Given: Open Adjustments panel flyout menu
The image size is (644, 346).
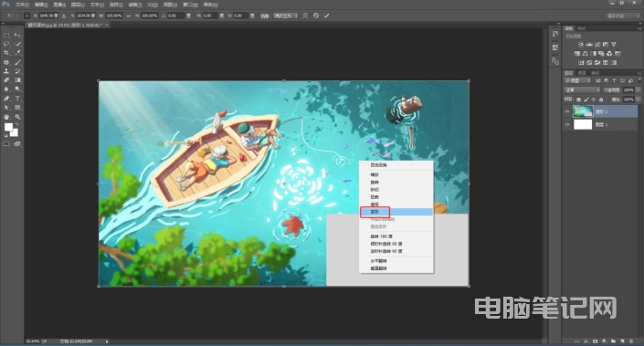Looking at the screenshot, I should pyautogui.click(x=639, y=28).
